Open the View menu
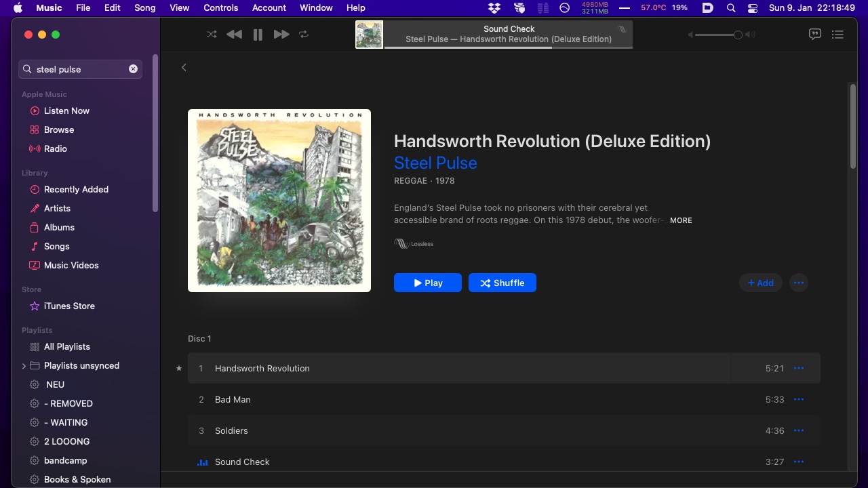The image size is (868, 488). (180, 7)
